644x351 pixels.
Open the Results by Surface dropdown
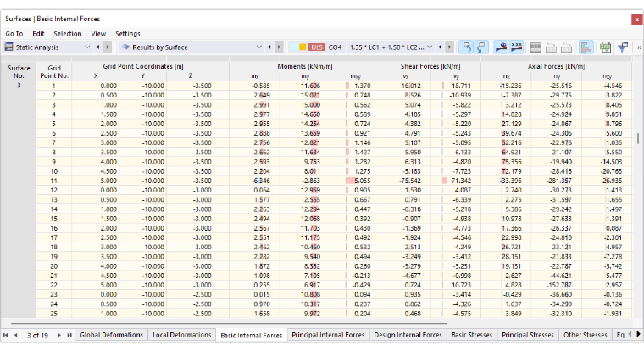coord(258,47)
